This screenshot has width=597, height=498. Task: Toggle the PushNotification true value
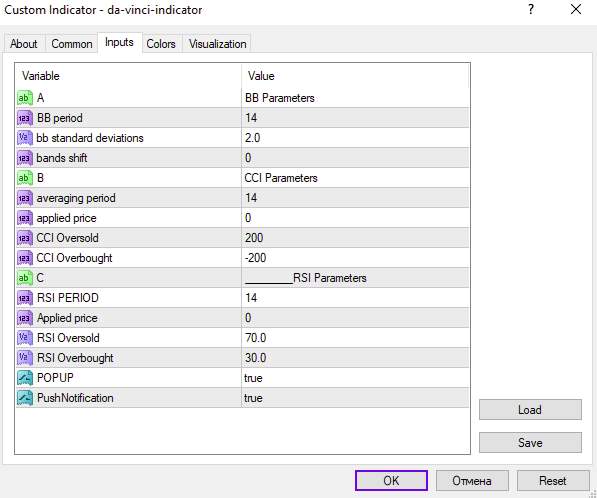tap(355, 398)
